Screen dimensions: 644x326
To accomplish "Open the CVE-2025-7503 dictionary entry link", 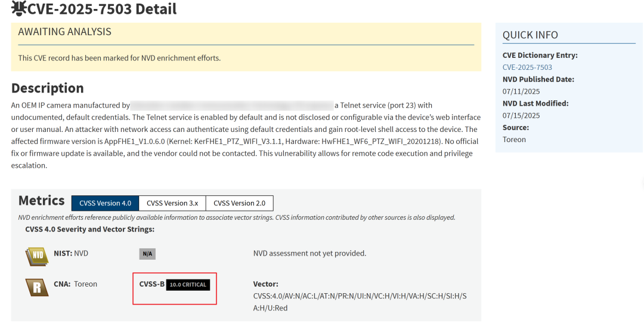I will (x=527, y=67).
